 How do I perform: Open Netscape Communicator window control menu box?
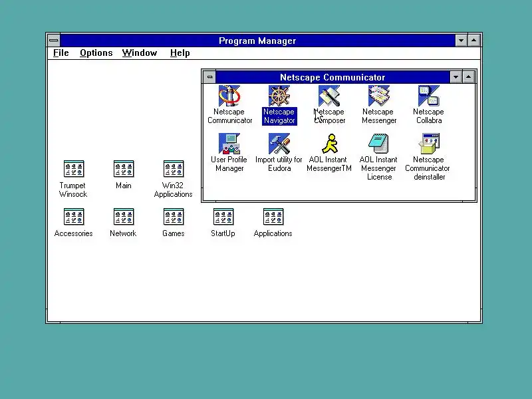pyautogui.click(x=209, y=77)
